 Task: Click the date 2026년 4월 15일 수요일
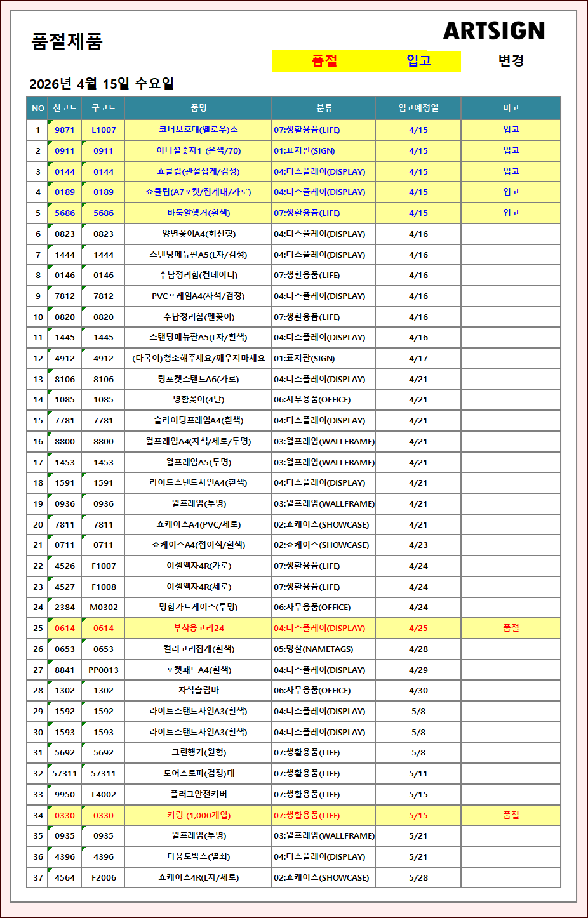point(102,84)
